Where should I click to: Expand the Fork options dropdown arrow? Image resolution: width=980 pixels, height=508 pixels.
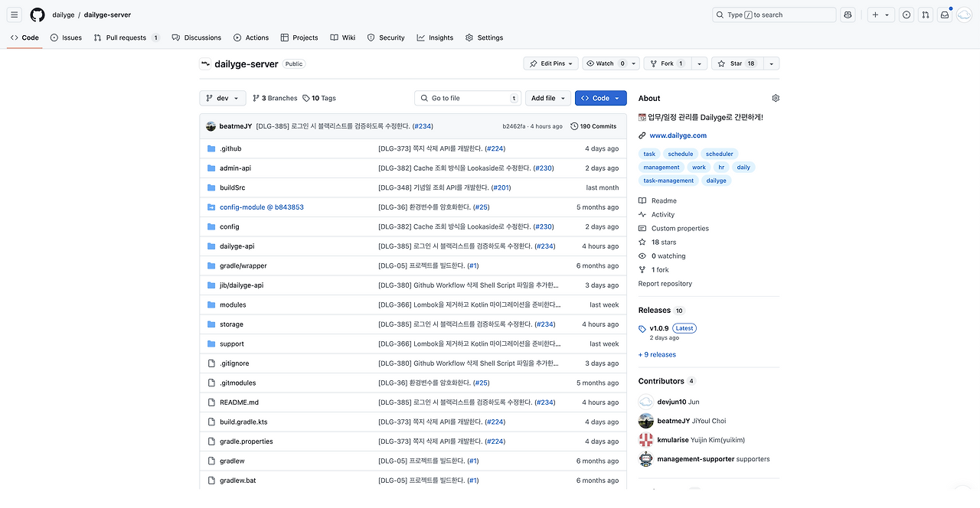pyautogui.click(x=699, y=63)
